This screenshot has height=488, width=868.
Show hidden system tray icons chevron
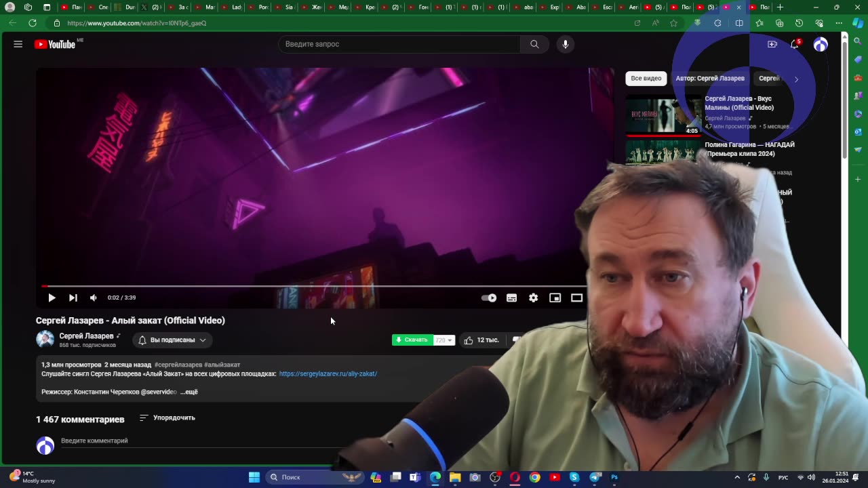coord(737,477)
